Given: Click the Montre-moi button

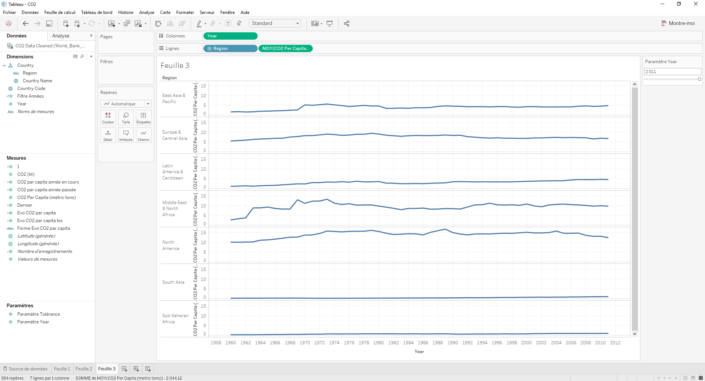Looking at the screenshot, I should coord(678,23).
